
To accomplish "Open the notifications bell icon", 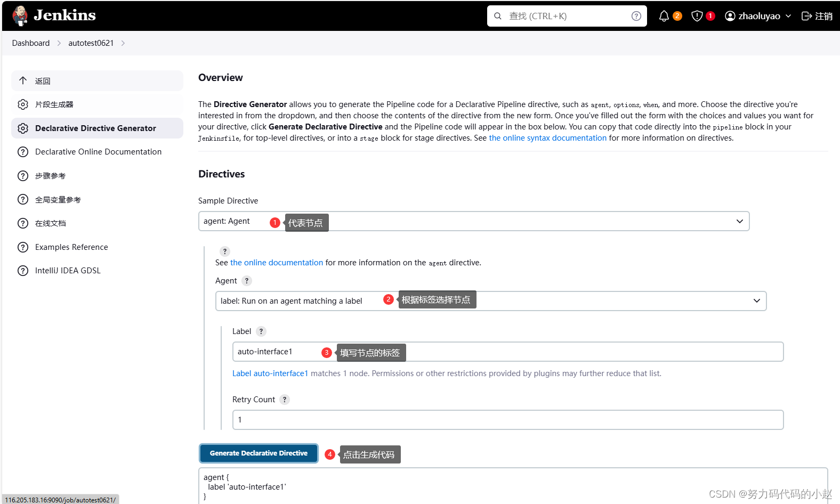I will 664,16.
